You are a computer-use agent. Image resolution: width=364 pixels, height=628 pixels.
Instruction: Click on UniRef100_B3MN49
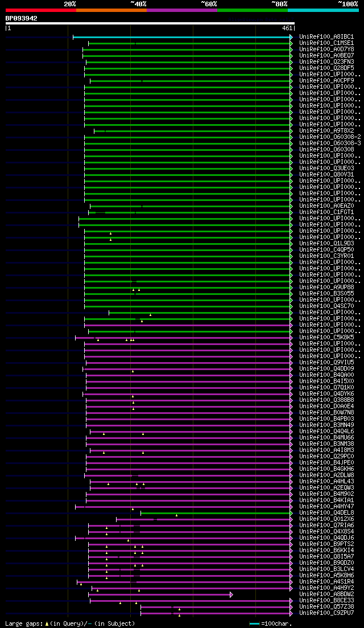coord(326,425)
